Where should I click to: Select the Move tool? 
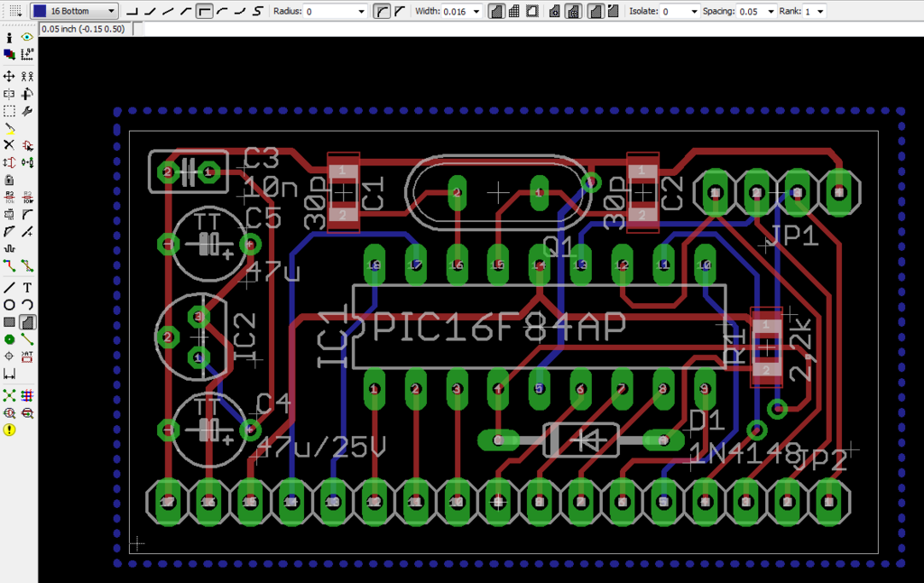(9, 76)
